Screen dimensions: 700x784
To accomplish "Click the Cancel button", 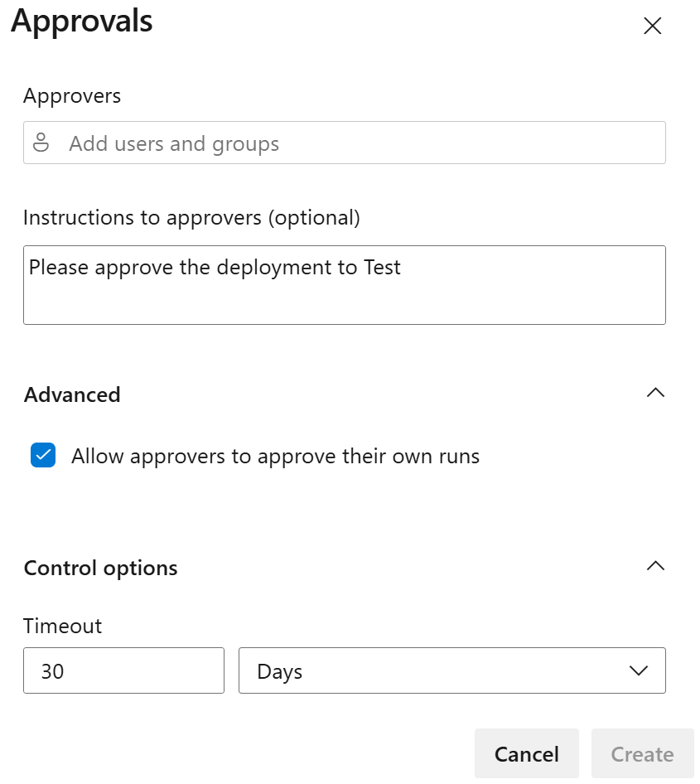I will 527,753.
